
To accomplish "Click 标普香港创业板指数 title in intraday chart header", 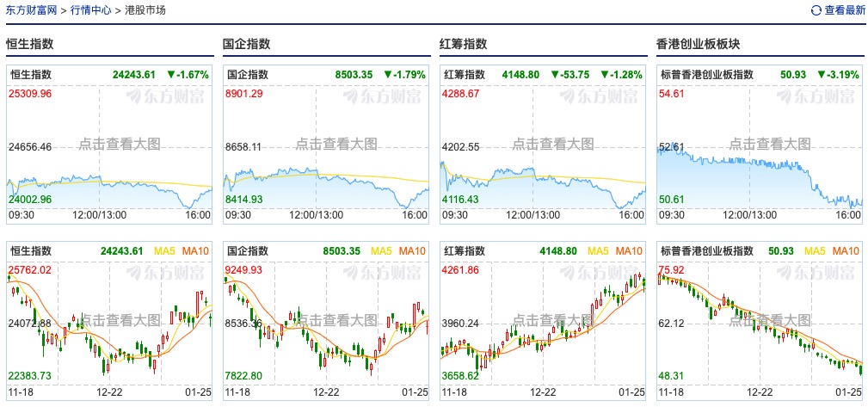I will pos(705,75).
